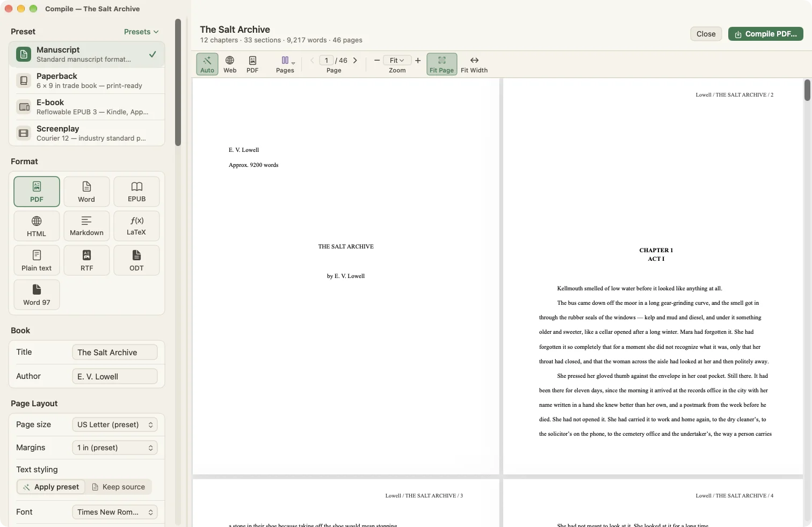Select the LaTeX format tile
Image resolution: width=812 pixels, height=527 pixels.
click(x=136, y=226)
